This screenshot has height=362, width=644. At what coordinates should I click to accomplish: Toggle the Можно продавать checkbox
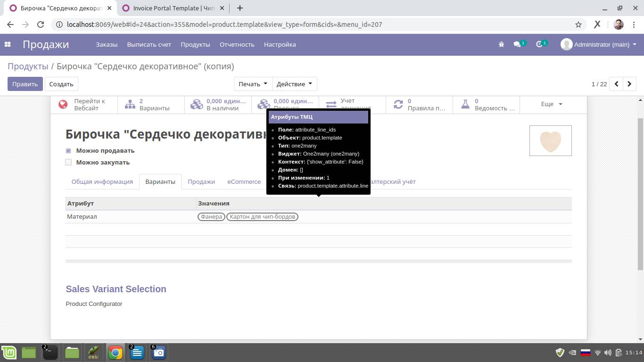(68, 151)
